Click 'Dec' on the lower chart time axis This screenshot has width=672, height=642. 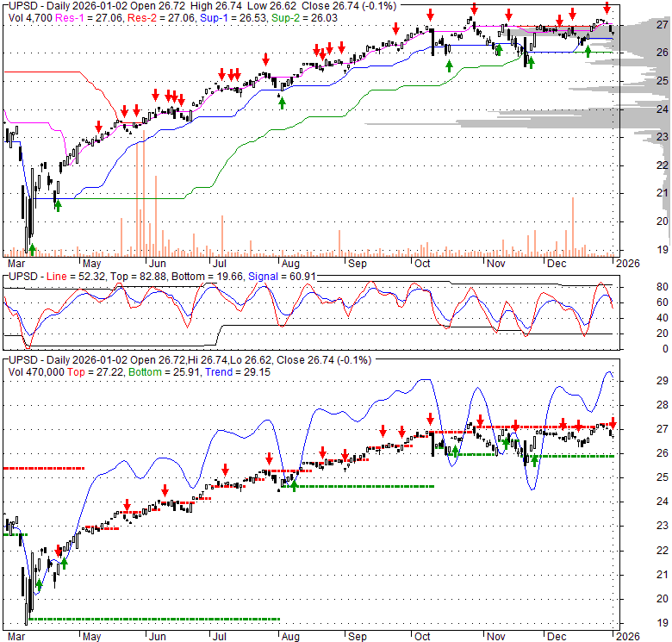(557, 637)
